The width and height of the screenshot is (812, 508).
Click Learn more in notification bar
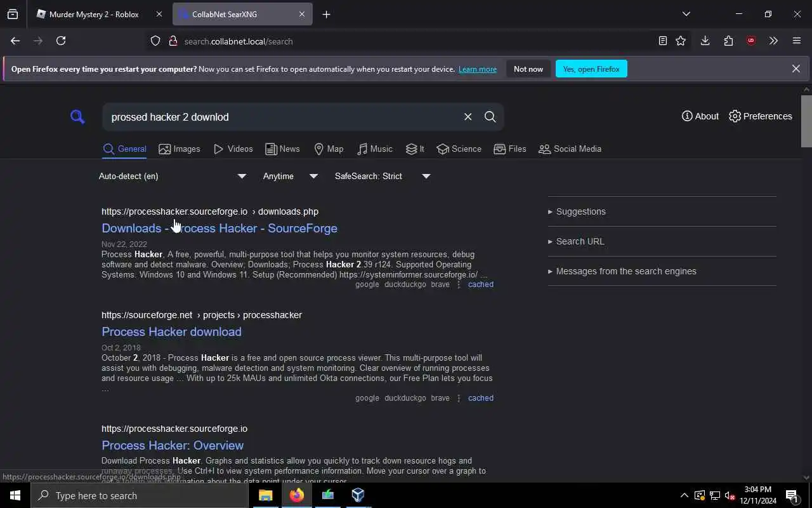click(x=478, y=69)
